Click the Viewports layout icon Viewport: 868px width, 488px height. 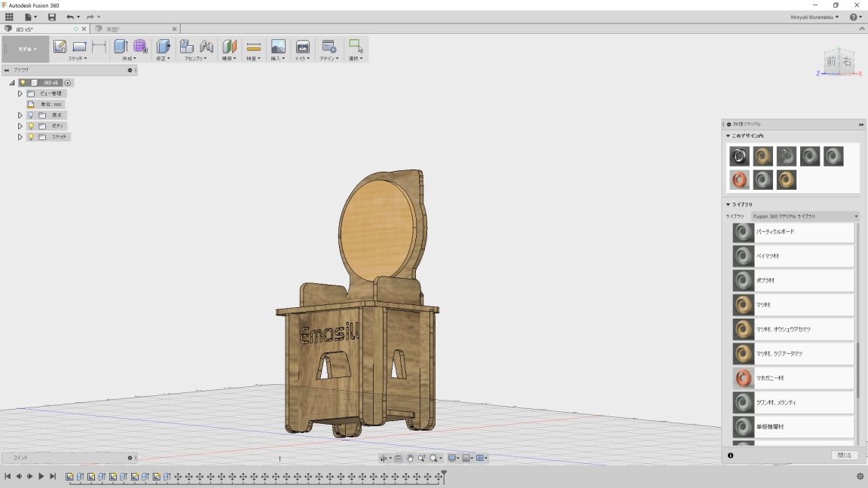(480, 458)
